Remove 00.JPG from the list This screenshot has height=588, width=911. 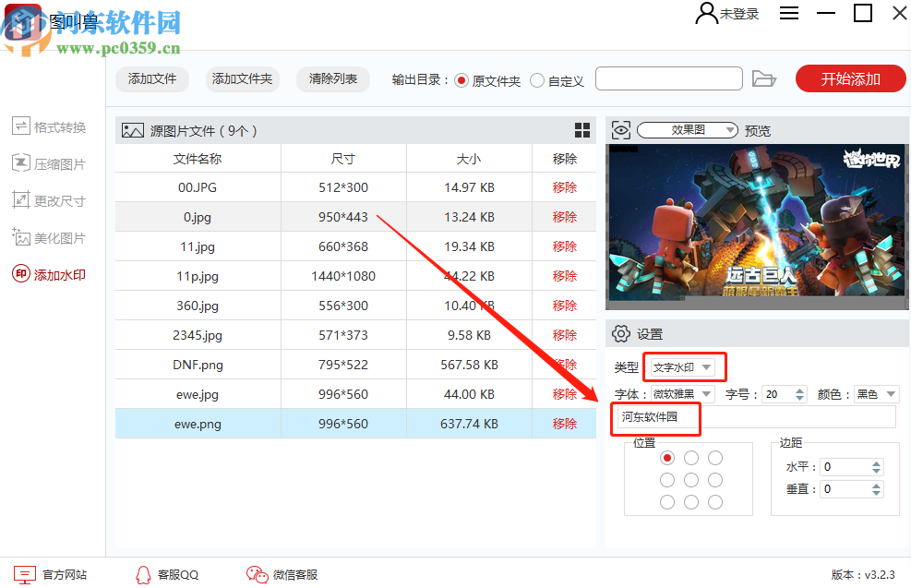(x=564, y=187)
